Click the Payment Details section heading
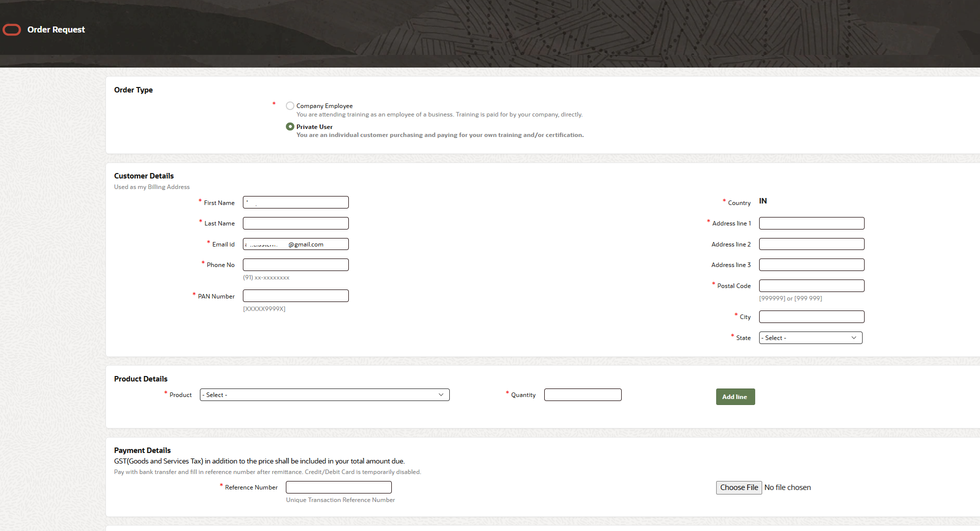This screenshot has height=531, width=980. coord(142,450)
